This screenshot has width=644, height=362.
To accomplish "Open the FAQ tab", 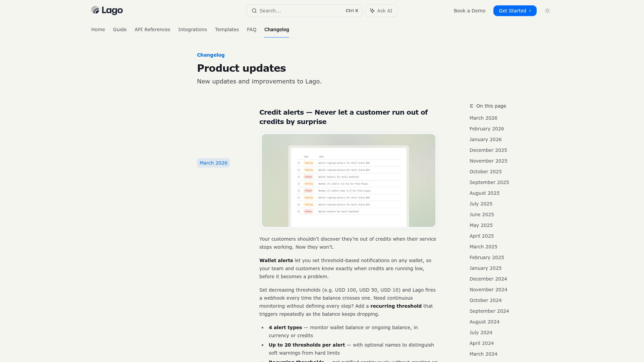I will [252, 29].
